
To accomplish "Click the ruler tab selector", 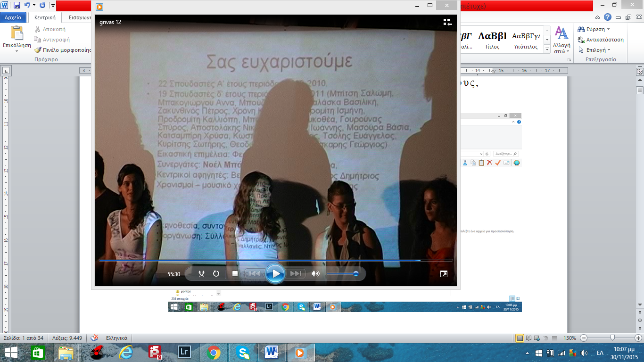I will [6, 71].
